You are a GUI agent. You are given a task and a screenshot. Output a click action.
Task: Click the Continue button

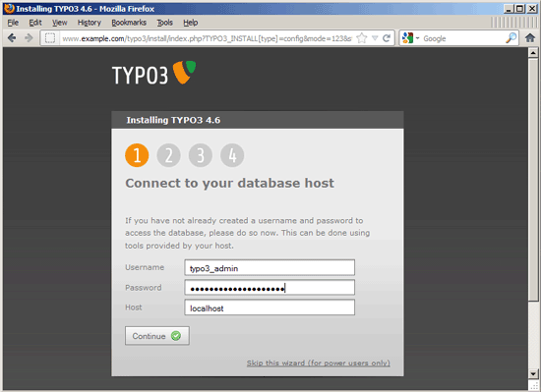point(157,336)
